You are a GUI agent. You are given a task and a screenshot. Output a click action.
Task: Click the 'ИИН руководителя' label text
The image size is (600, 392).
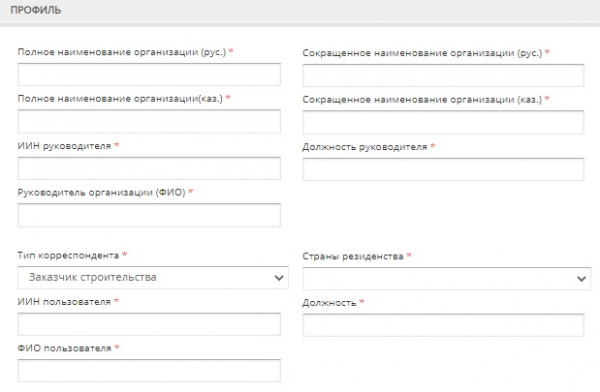pyautogui.click(x=64, y=146)
